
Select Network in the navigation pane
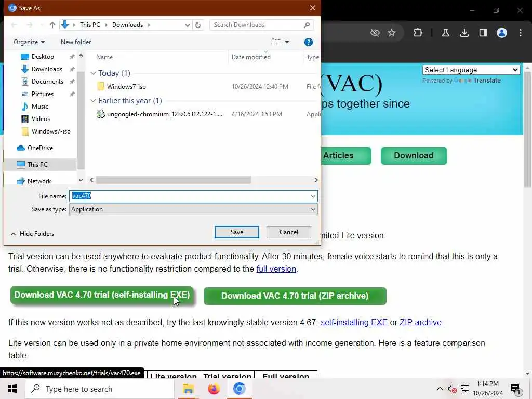click(x=39, y=181)
